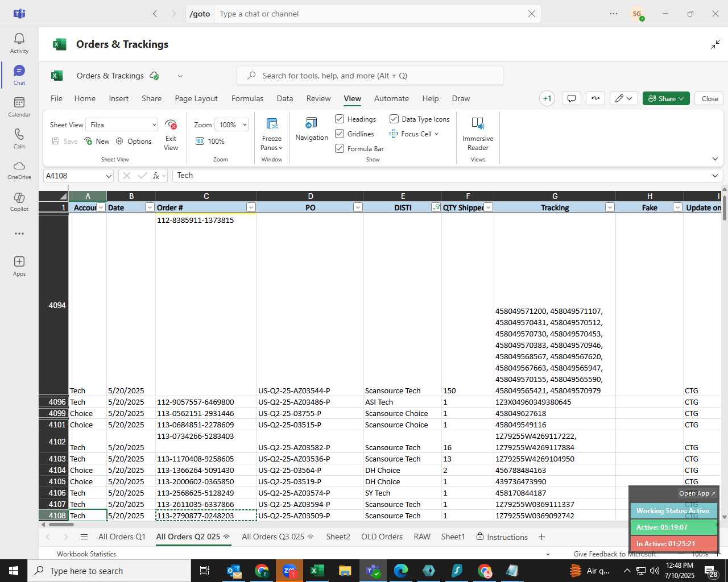Expand the Focus Cell dropdown
The image size is (728, 582).
(x=436, y=134)
